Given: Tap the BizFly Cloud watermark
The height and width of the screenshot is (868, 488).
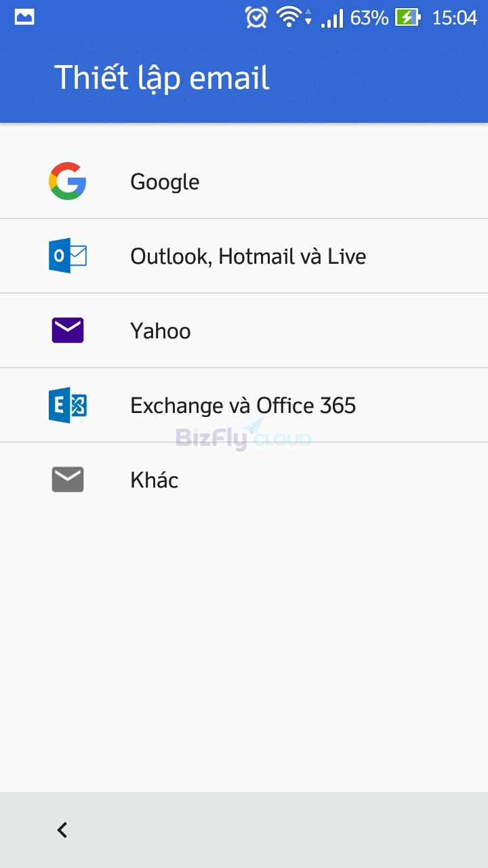Looking at the screenshot, I should (x=244, y=435).
